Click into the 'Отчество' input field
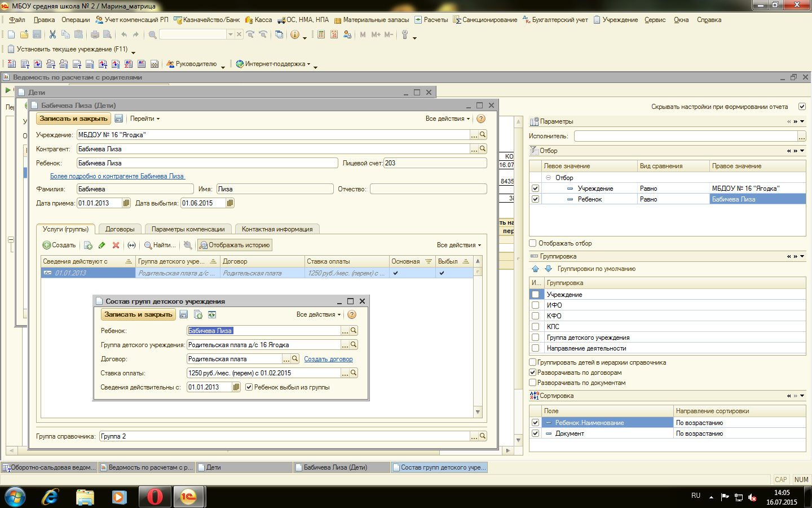Viewport: 812px width, 508px height. (x=428, y=189)
